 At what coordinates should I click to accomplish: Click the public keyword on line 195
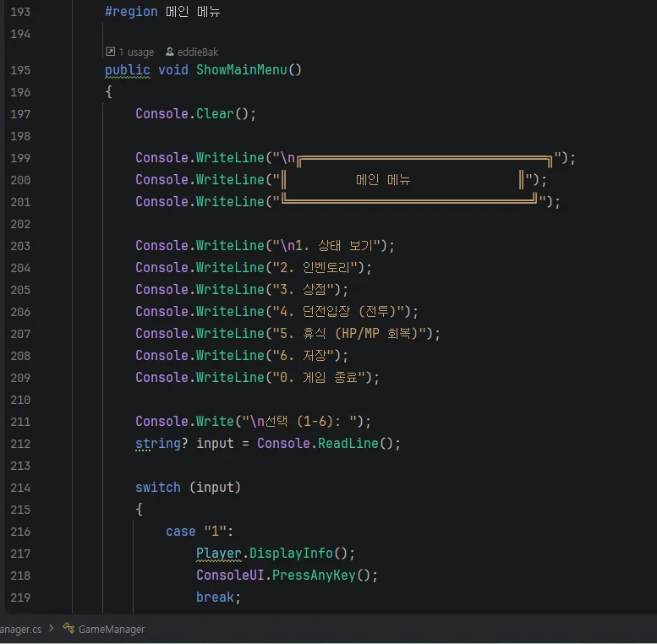pos(128,70)
